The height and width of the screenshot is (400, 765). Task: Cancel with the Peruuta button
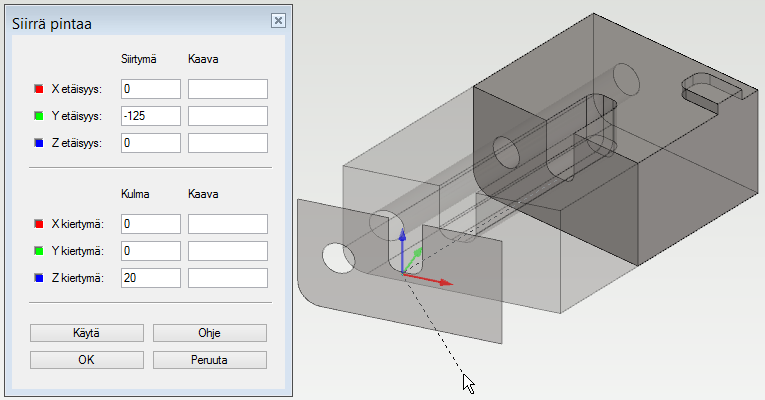(210, 359)
